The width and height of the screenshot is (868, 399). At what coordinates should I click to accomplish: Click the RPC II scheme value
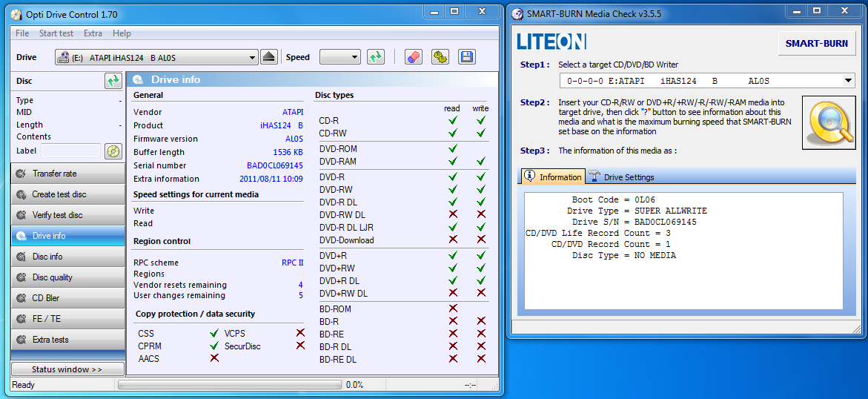tap(292, 263)
